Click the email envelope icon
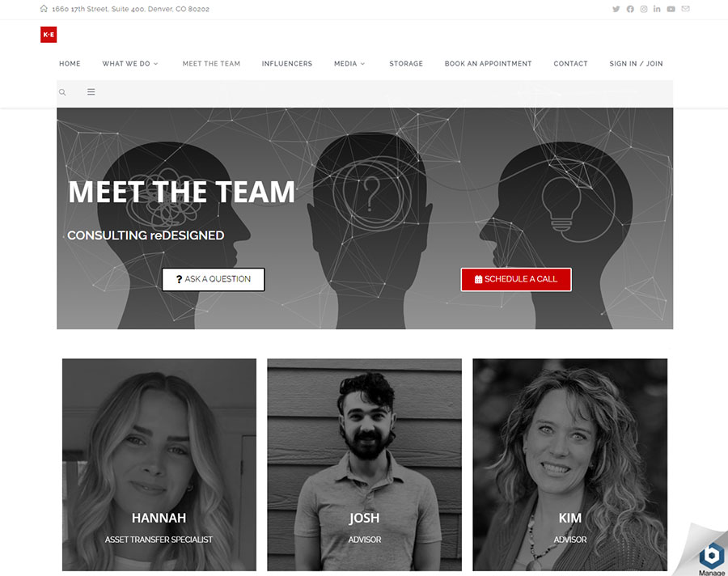Viewport: 728px width, 576px height. 685,9
